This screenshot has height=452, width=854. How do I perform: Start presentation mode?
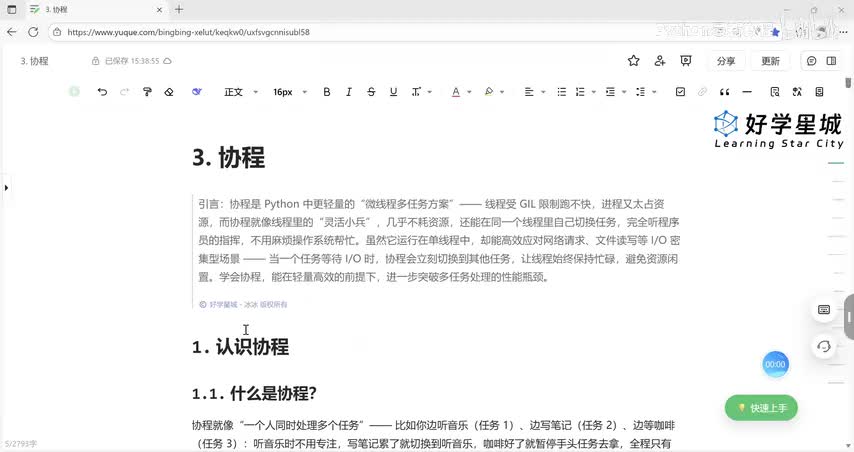(x=686, y=60)
